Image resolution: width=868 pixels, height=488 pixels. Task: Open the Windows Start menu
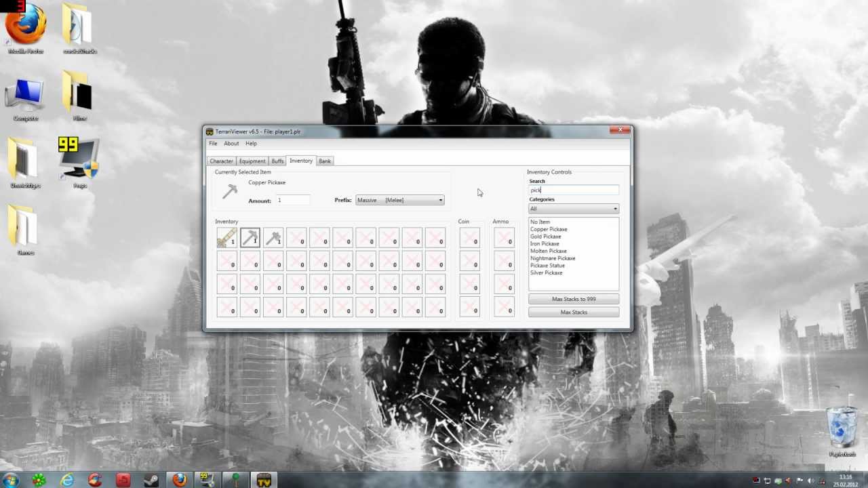click(x=11, y=479)
